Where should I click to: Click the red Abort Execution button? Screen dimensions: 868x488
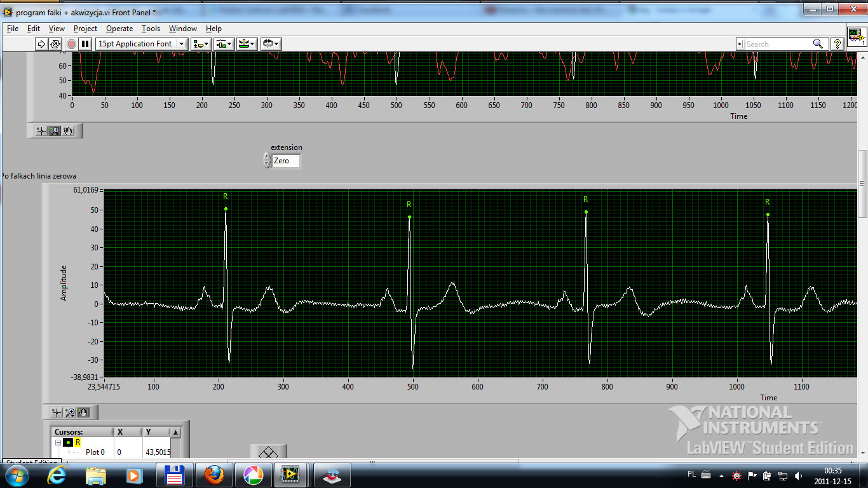tap(71, 44)
